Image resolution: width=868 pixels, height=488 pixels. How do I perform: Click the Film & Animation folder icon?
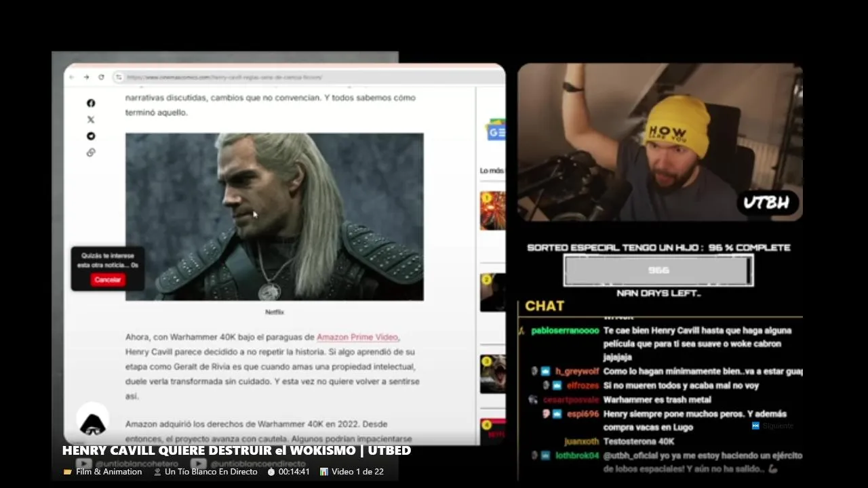click(67, 472)
